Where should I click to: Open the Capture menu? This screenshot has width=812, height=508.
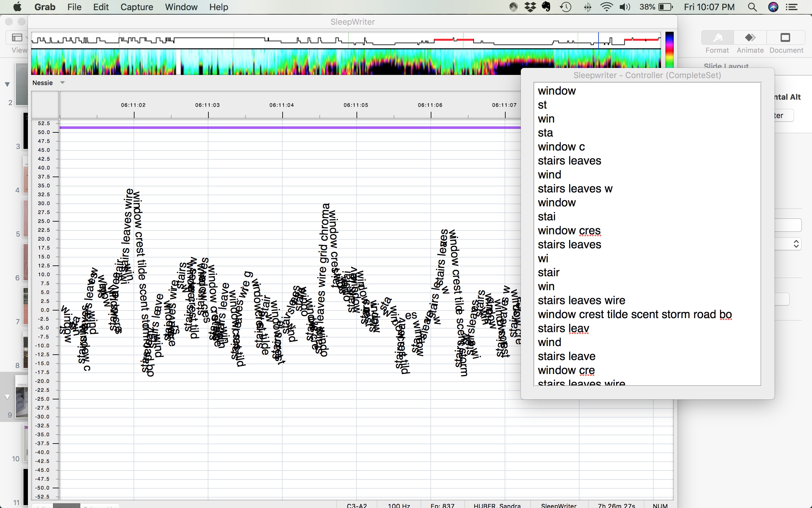137,7
